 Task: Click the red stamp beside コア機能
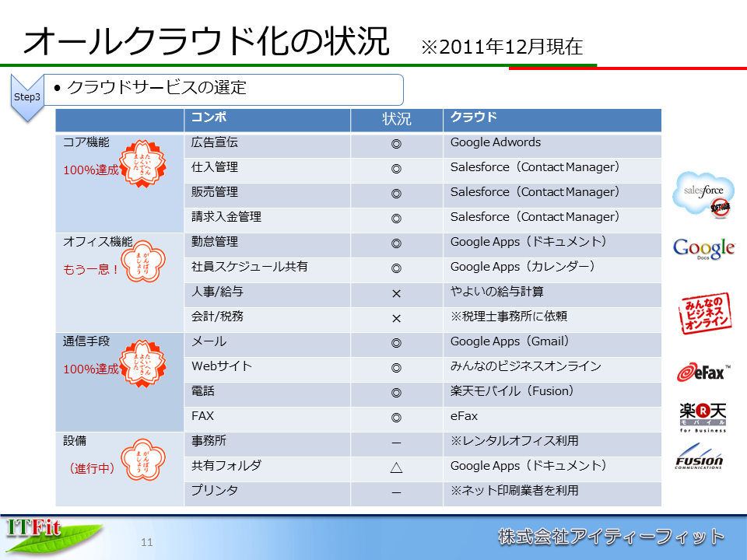(x=142, y=164)
